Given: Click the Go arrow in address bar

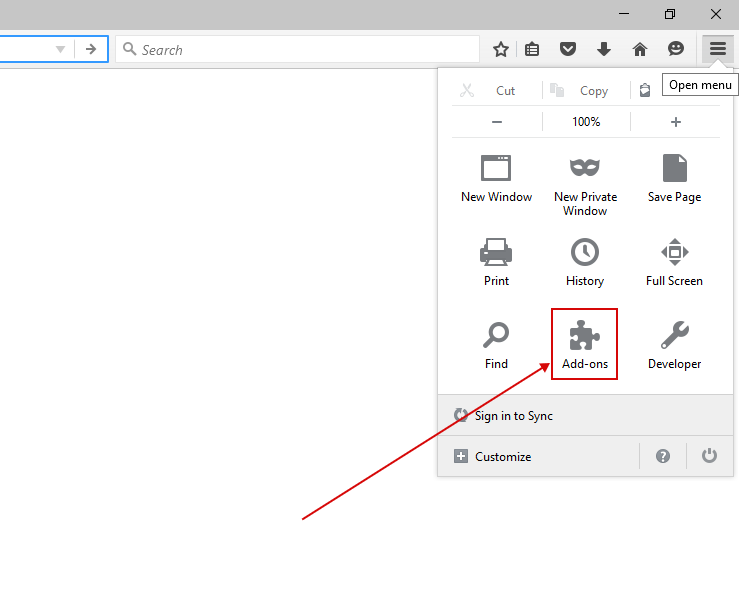Looking at the screenshot, I should click(x=90, y=49).
